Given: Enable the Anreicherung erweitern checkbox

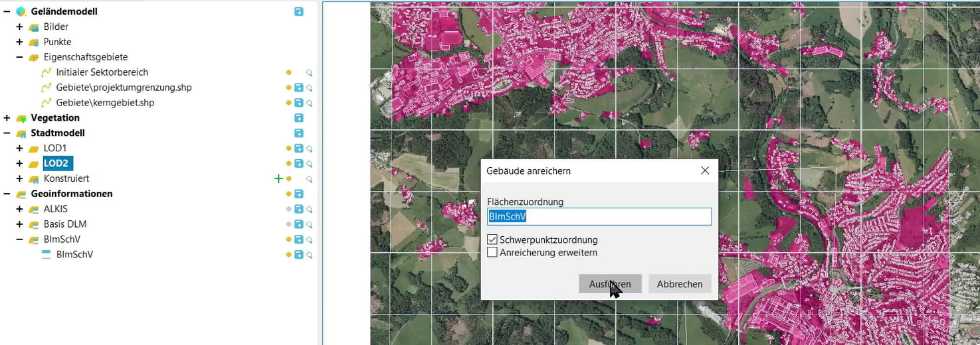Looking at the screenshot, I should pyautogui.click(x=492, y=253).
